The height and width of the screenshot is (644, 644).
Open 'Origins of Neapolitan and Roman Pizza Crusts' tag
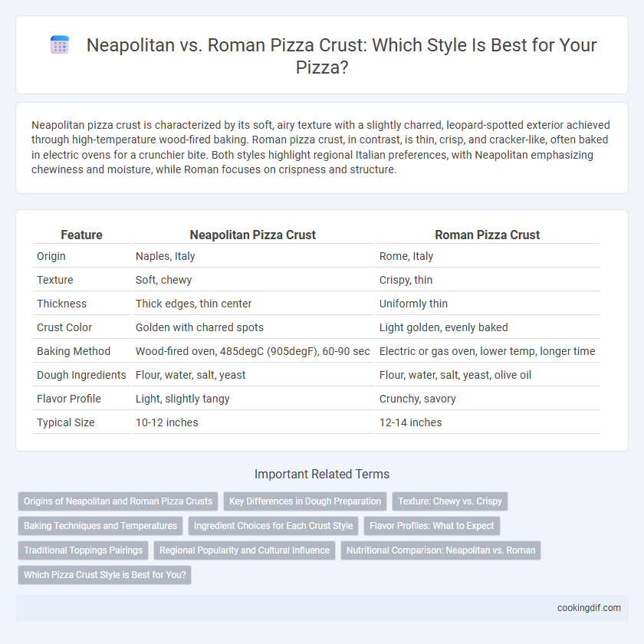tap(118, 501)
